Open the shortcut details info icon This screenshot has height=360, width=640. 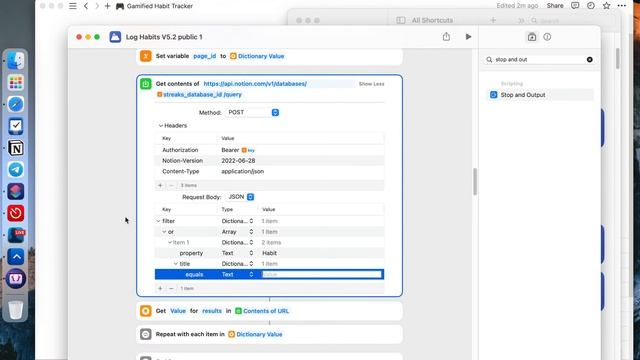547,37
